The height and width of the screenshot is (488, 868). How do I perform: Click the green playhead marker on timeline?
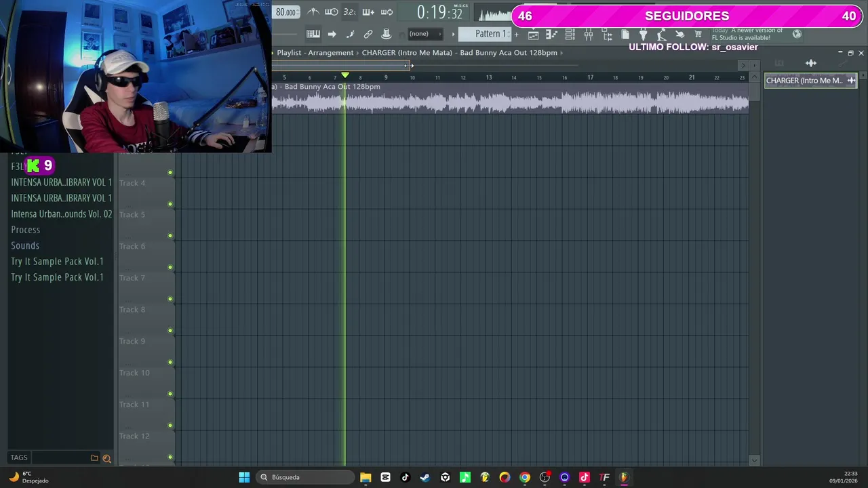(x=345, y=75)
